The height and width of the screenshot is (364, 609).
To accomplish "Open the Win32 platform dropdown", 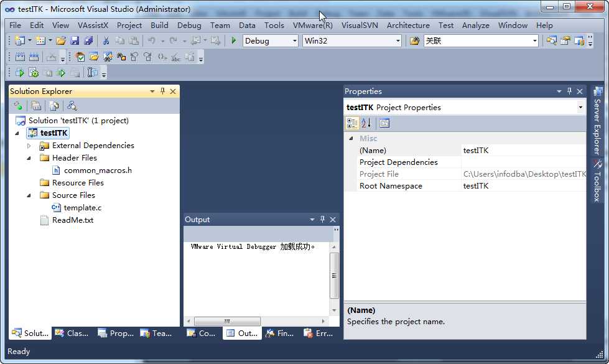I will click(x=397, y=41).
